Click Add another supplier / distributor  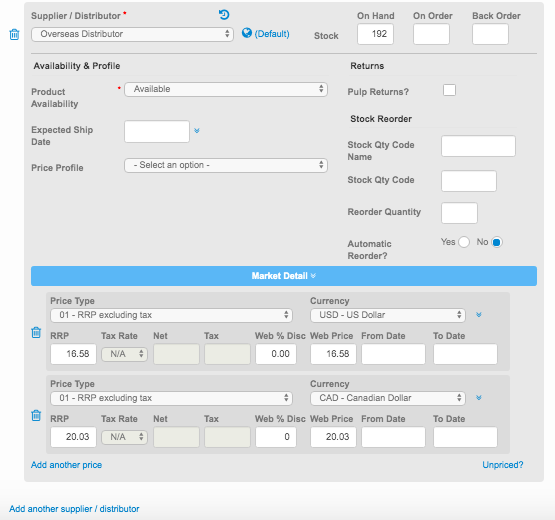tap(74, 509)
